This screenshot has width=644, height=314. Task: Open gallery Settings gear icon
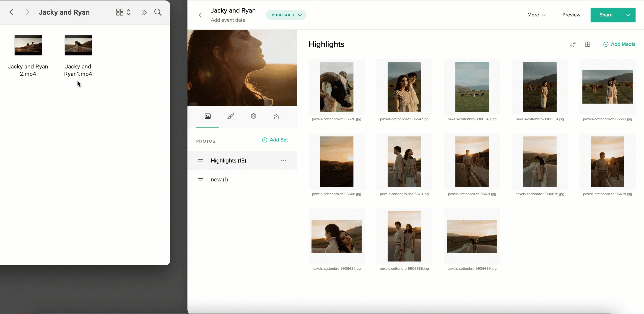tap(253, 116)
